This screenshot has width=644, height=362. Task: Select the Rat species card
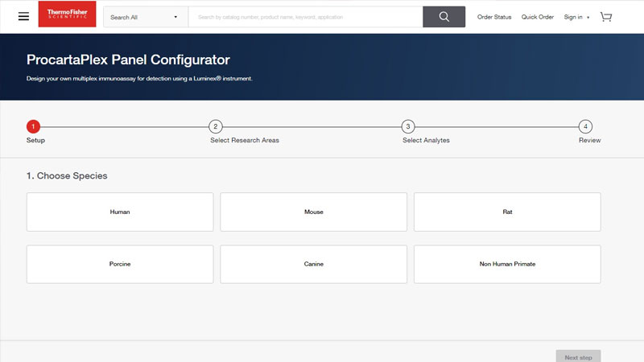point(507,212)
